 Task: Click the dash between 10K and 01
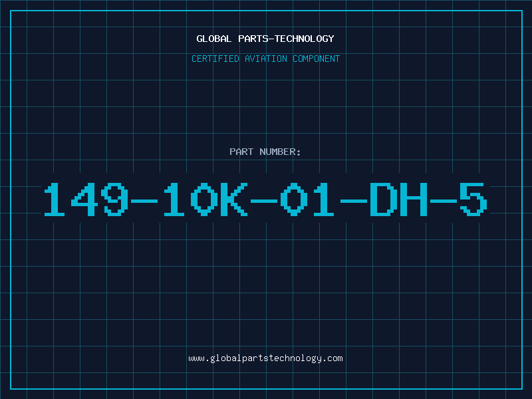coord(264,201)
